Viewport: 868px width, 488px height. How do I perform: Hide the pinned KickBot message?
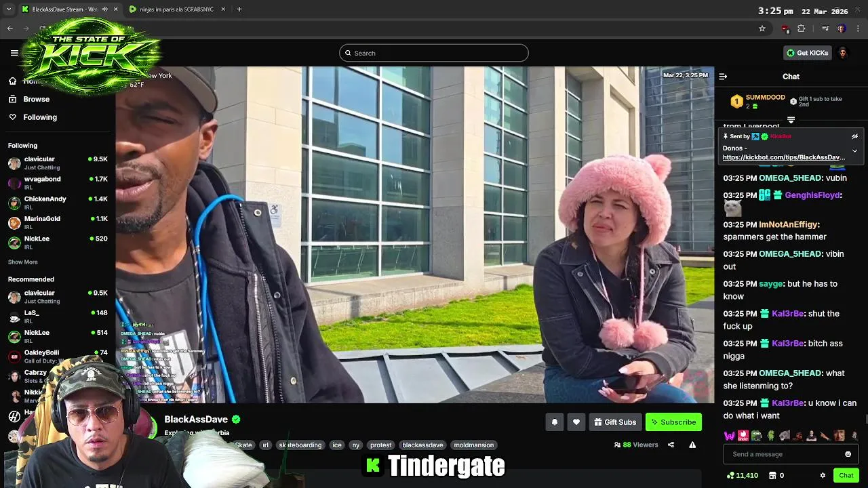point(854,136)
